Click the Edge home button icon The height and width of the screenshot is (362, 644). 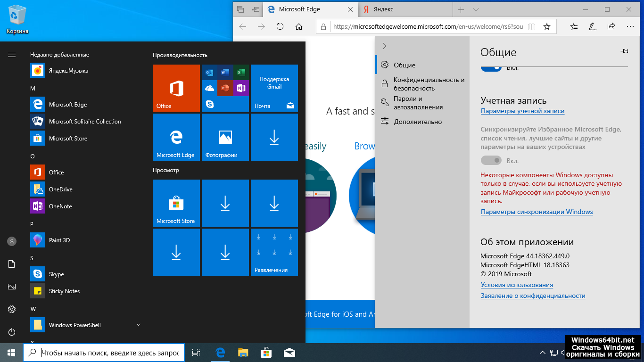299,27
